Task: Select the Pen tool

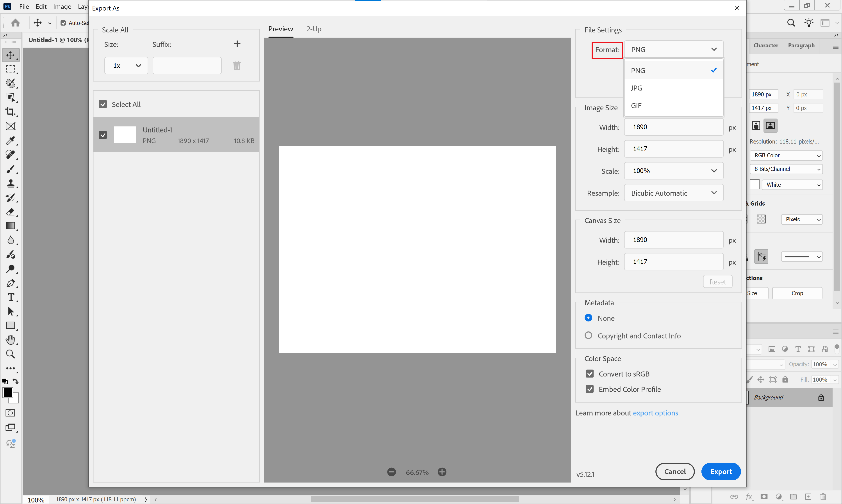Action: click(x=11, y=283)
